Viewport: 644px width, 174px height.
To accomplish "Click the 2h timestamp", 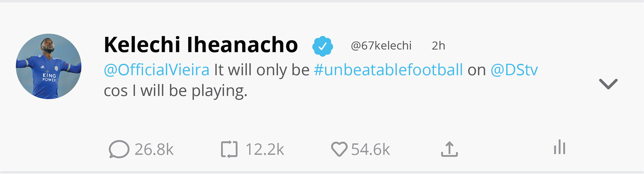I will pos(438,46).
